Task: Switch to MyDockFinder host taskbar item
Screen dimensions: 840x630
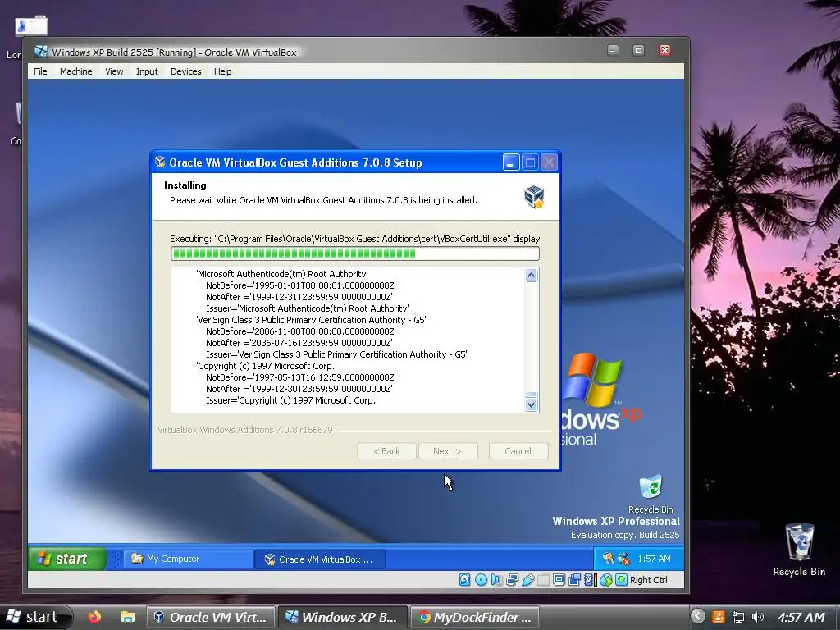Action: 473,617
